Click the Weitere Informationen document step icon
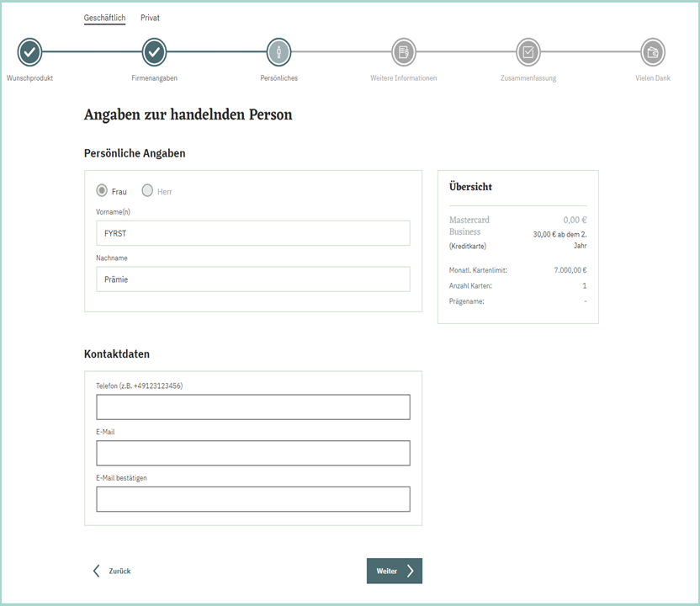This screenshot has width=700, height=606. tap(404, 52)
